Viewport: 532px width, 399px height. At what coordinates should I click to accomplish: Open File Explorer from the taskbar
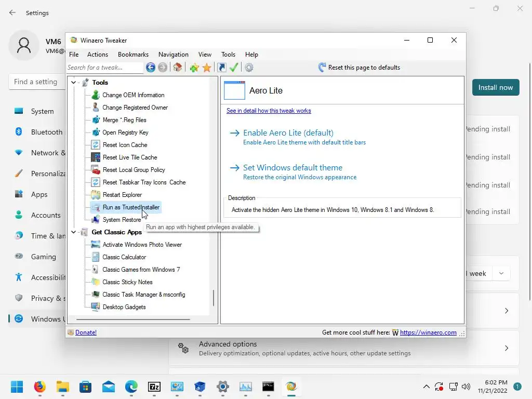[x=63, y=387]
